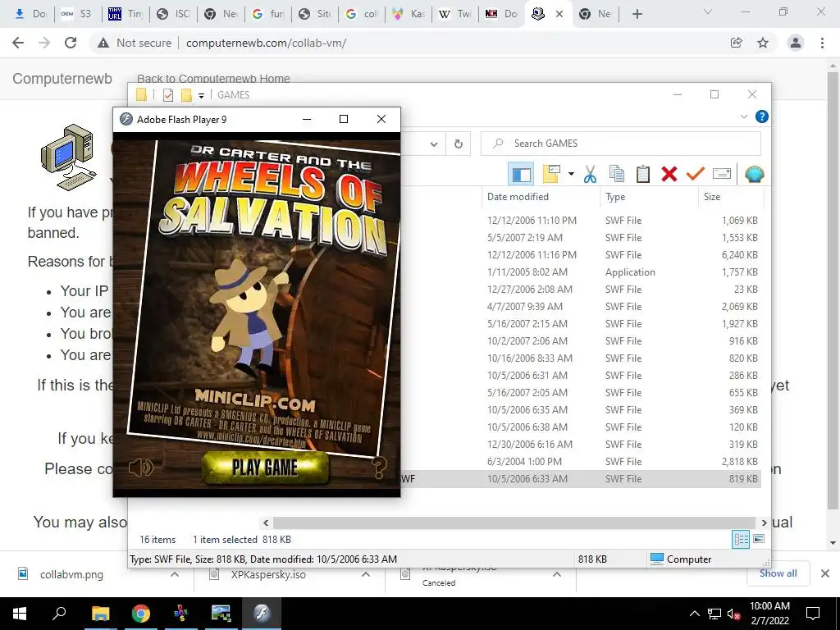Image resolution: width=840 pixels, height=630 pixels.
Task: Reload the computernewb page
Action: pos(71,43)
